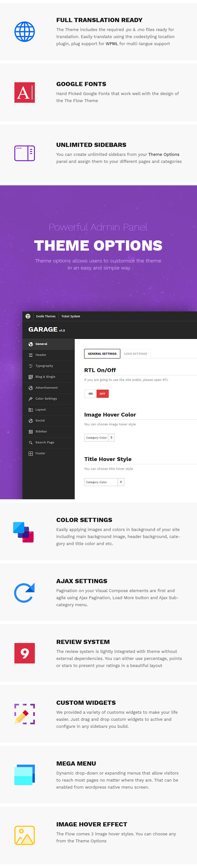Image resolution: width=197 pixels, height=868 pixels.
Task: Click the Powerful Admin Panel subtitle
Action: pyautogui.click(x=98, y=227)
